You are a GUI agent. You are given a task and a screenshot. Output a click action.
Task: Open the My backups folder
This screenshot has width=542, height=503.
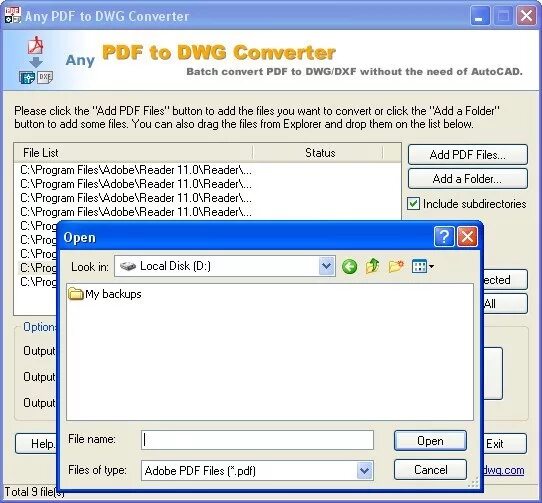[x=105, y=294]
